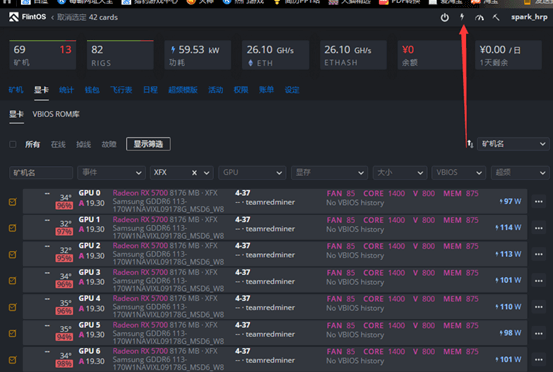Open the 矿机名 sort dropdown
The width and height of the screenshot is (553, 372).
[x=513, y=144]
